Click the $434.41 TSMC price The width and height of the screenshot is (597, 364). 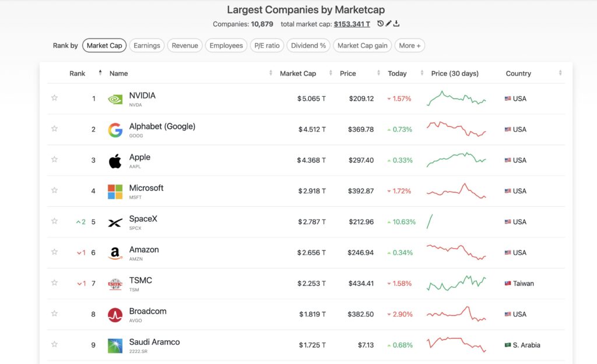point(361,284)
